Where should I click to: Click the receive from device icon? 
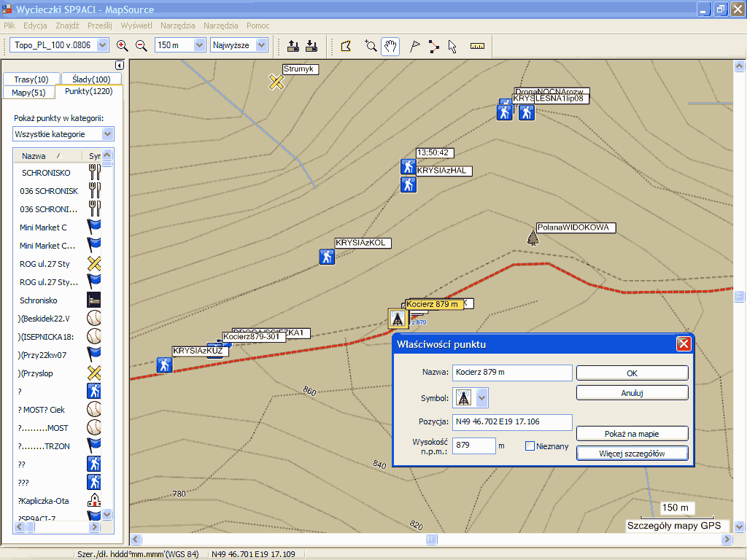click(x=311, y=46)
